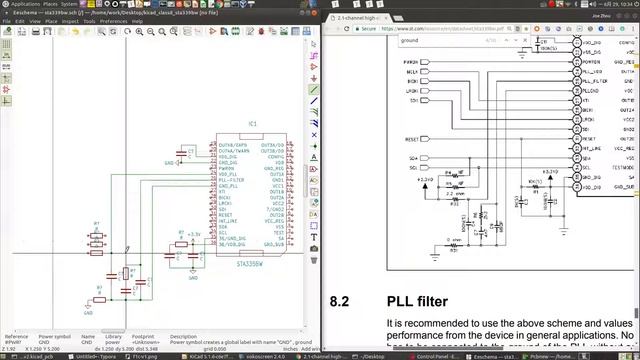Open a new Chrome tab

coord(398,18)
